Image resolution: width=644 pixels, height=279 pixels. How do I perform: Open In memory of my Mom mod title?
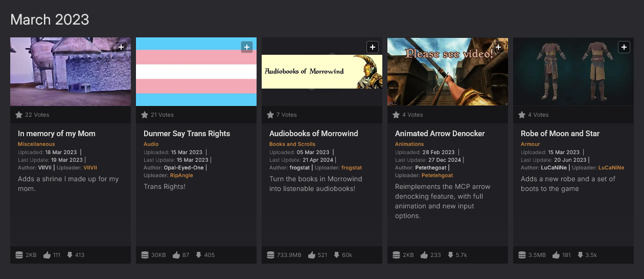tap(57, 134)
